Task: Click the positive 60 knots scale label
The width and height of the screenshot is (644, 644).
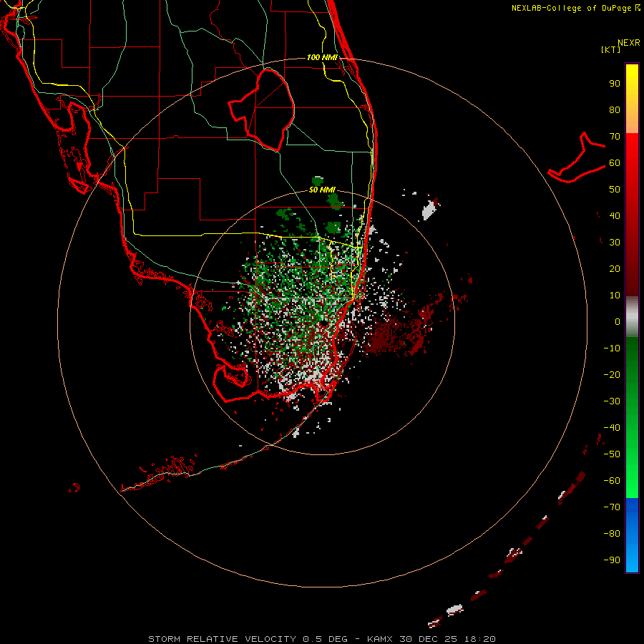Action: (x=615, y=163)
